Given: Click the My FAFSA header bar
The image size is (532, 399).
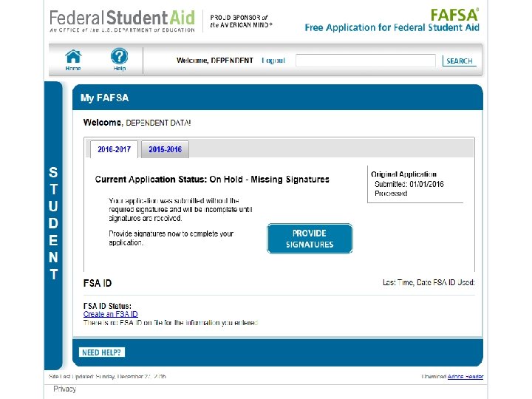Looking at the screenshot, I should click(277, 98).
